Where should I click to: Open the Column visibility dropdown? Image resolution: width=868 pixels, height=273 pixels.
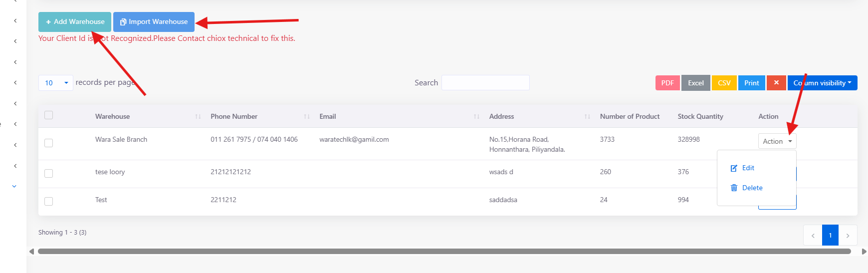click(x=822, y=83)
